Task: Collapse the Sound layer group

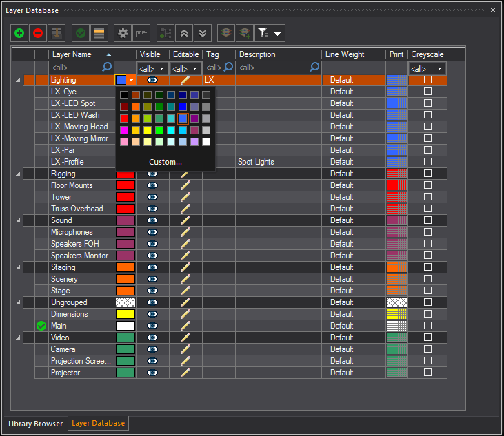Action: 18,221
